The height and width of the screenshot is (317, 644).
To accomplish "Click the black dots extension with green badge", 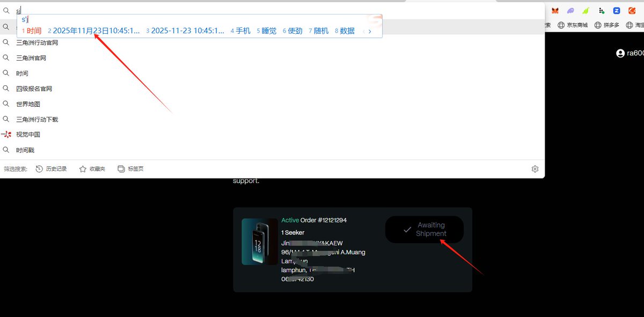I will tap(602, 10).
